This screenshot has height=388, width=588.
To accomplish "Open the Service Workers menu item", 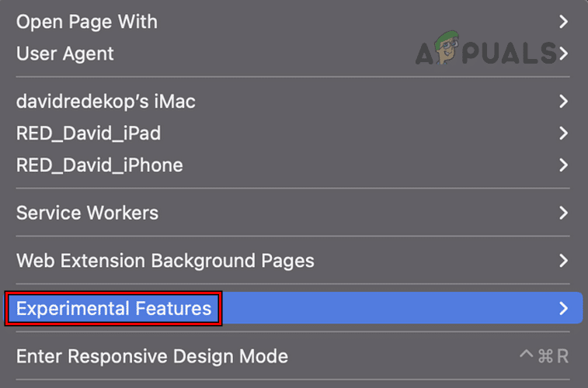I will coord(87,213).
